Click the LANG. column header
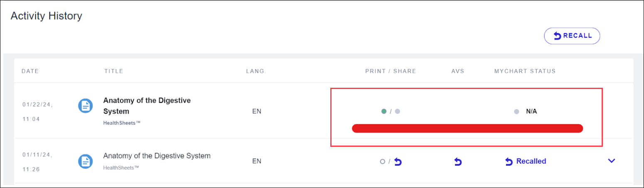Screen dimensions: 644x188 256,71
